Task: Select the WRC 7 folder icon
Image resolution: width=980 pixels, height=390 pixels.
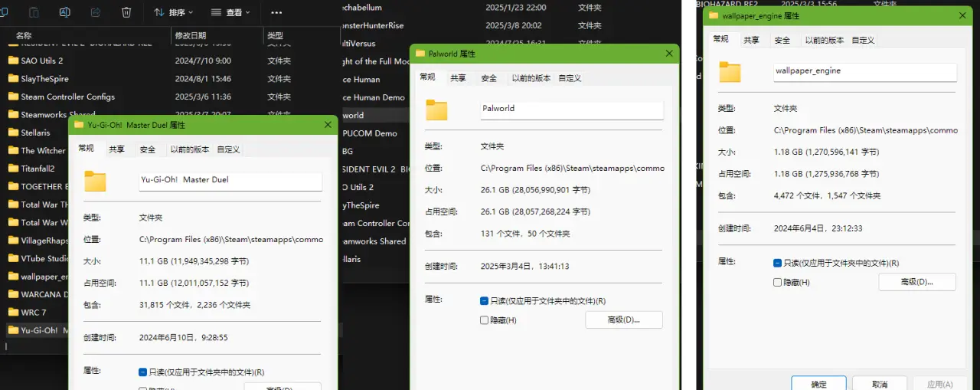Action: (x=13, y=313)
